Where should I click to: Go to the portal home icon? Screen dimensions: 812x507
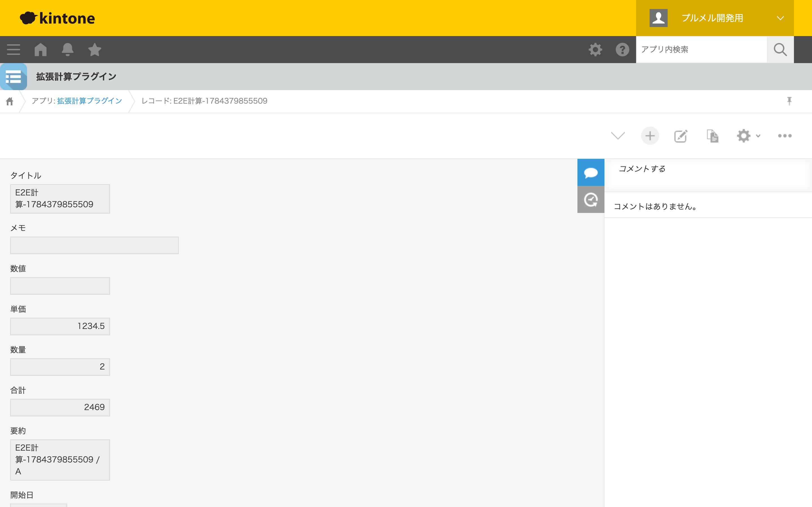(41, 50)
